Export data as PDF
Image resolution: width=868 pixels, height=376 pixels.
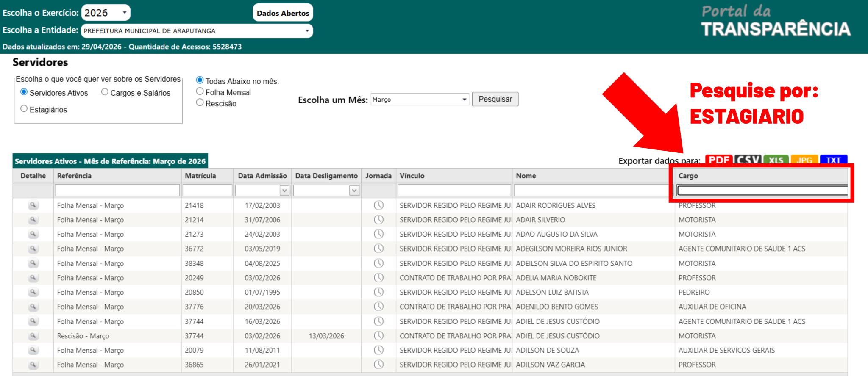coord(718,160)
